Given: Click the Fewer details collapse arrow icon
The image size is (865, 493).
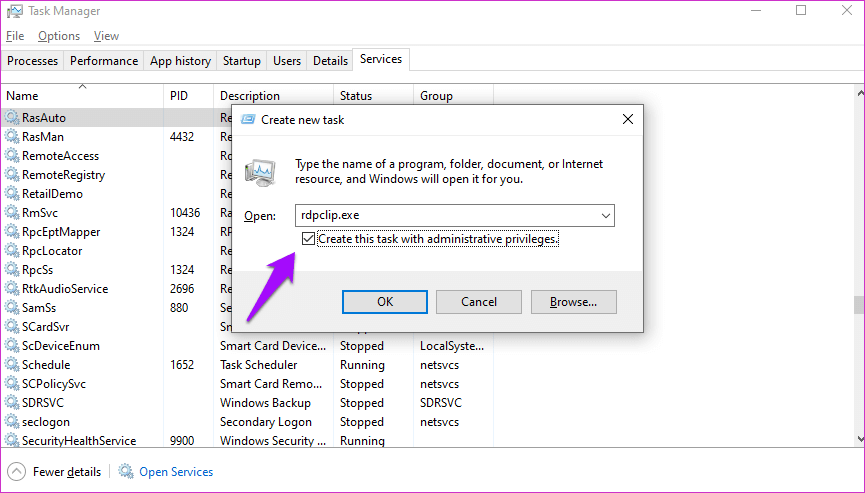Looking at the screenshot, I should (x=16, y=471).
